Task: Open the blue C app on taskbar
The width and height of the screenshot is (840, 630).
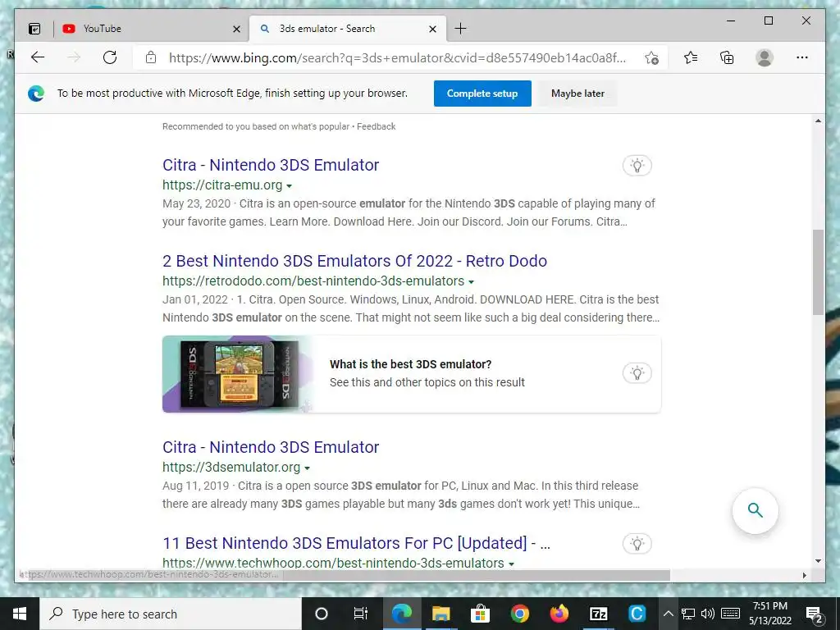Action: pyautogui.click(x=637, y=614)
